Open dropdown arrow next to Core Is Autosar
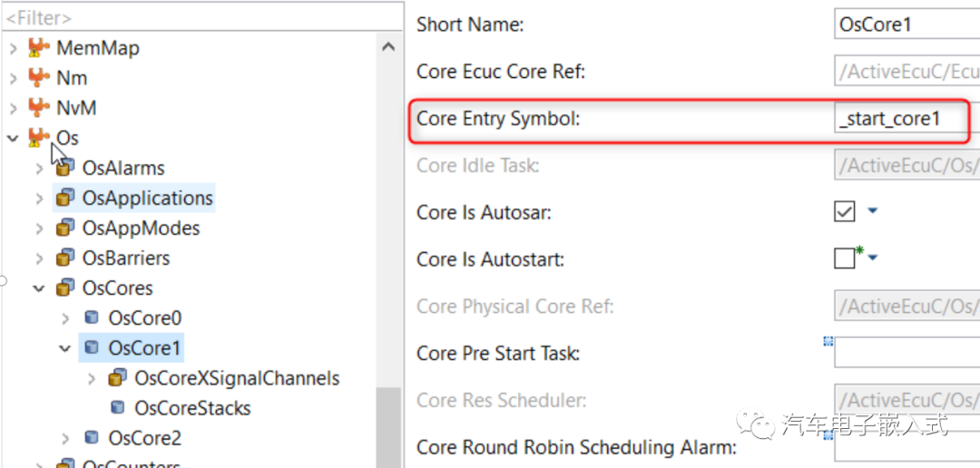This screenshot has width=980, height=468. (x=873, y=211)
